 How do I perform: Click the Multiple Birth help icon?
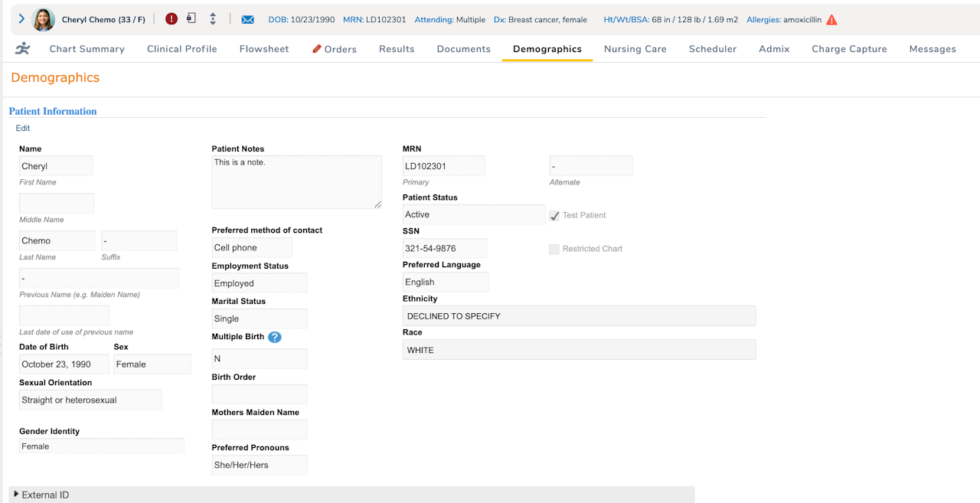[275, 337]
